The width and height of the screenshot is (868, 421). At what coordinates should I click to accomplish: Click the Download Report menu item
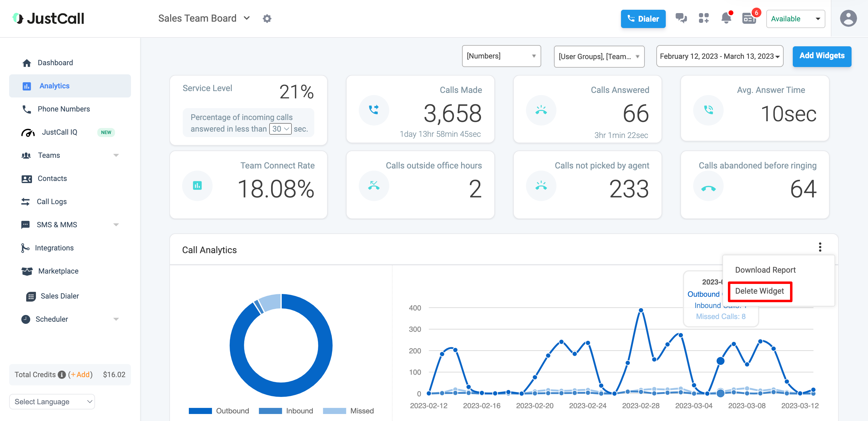pos(765,270)
